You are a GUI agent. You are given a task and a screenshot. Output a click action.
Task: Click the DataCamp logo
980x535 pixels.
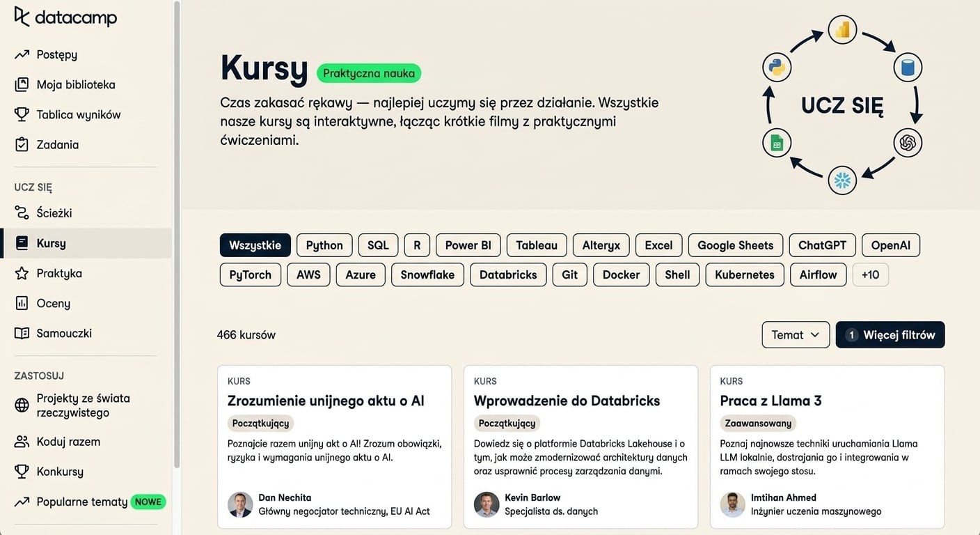[x=65, y=17]
